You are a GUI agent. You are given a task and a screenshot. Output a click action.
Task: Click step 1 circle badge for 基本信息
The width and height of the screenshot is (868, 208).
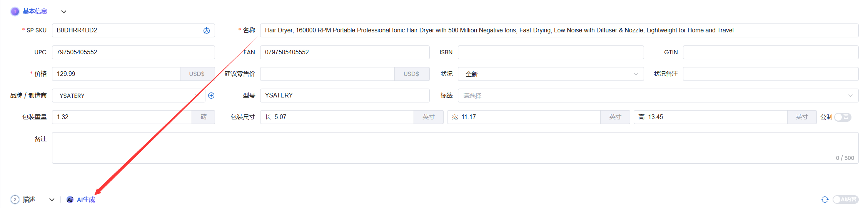point(15,12)
